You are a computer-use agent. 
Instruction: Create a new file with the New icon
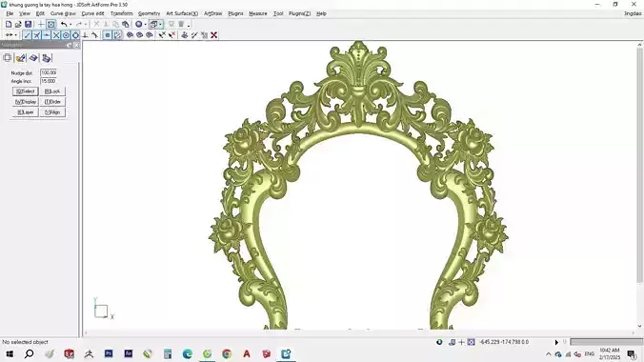9,24
